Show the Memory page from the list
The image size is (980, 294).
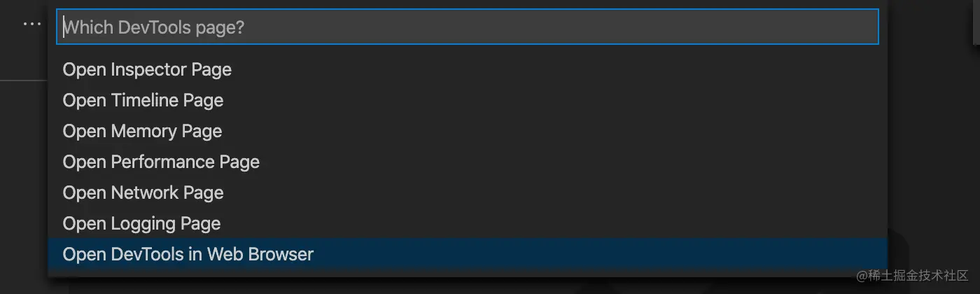coord(468,131)
